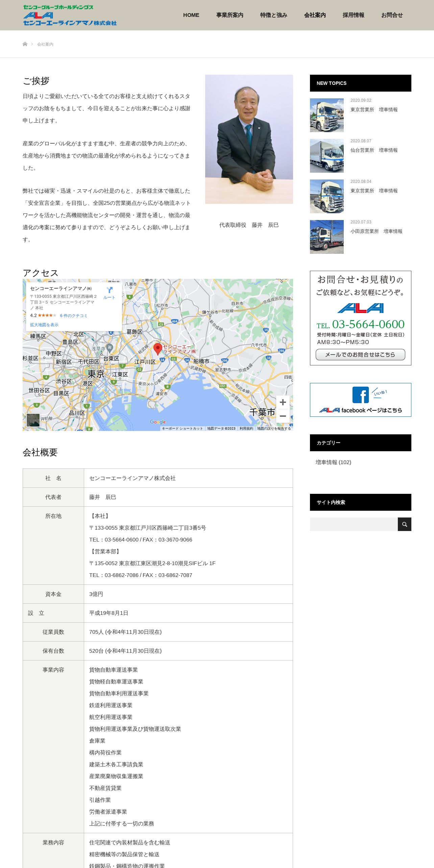Click the Google logo on map
Screen dimensions: 434x868
point(158,422)
